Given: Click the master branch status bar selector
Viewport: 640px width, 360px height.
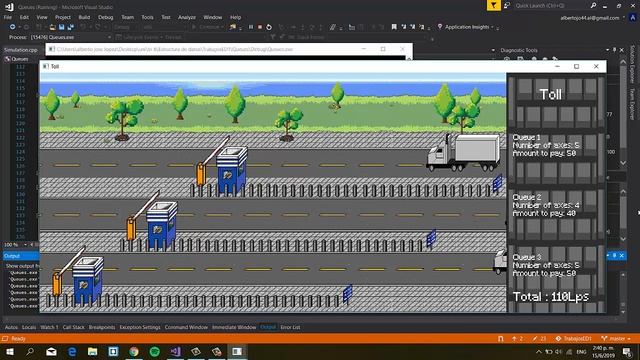Looking at the screenshot, I should pos(616,339).
